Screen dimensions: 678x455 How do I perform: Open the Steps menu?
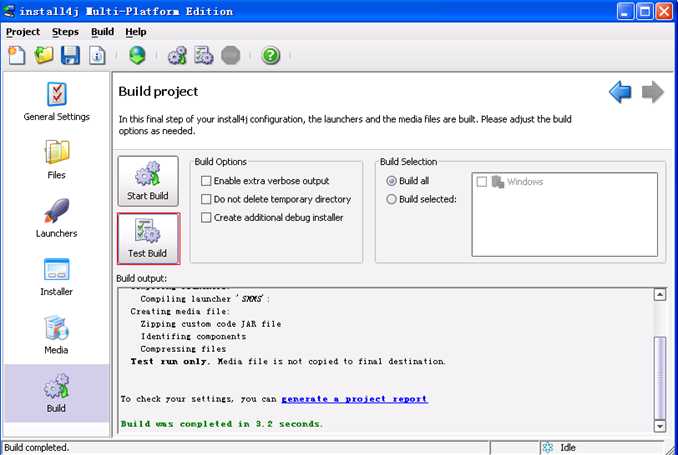[65, 32]
